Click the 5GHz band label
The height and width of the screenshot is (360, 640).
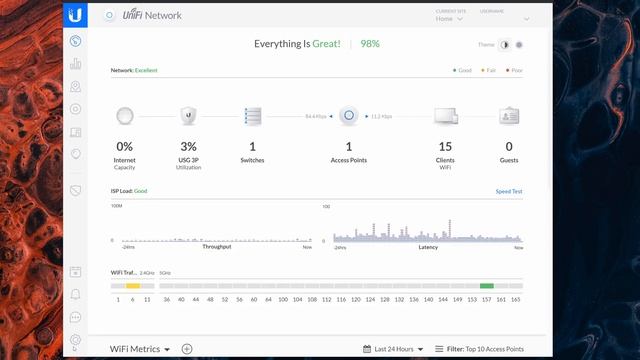[165, 273]
